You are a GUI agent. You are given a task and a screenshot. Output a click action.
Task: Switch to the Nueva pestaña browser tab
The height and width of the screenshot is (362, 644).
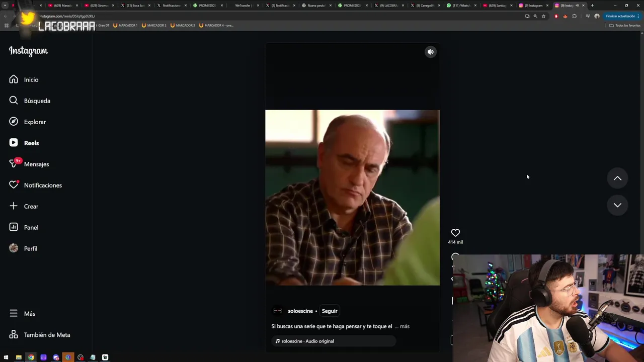click(x=316, y=6)
